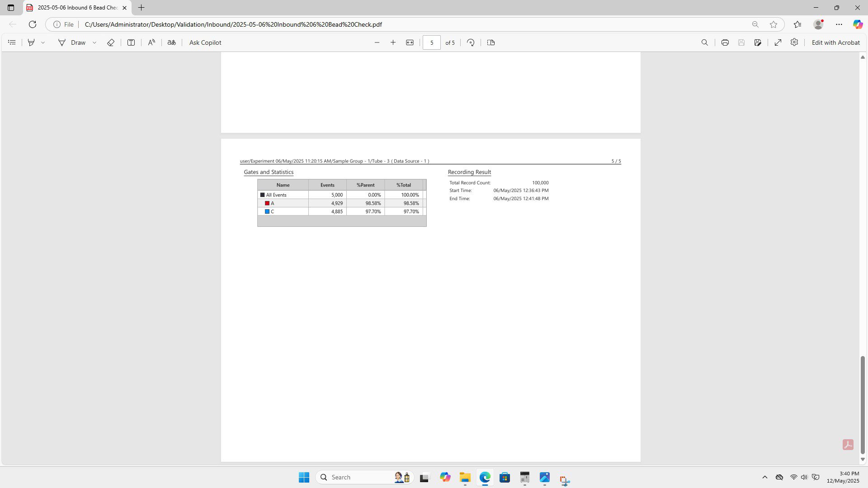This screenshot has width=868, height=488.
Task: Show hidden system tray icons
Action: (x=765, y=477)
